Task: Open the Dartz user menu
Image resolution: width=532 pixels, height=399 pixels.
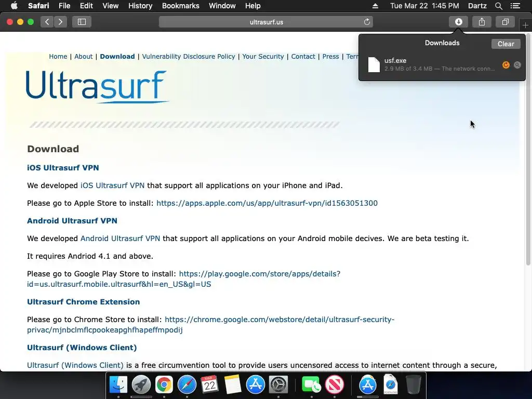Action: point(477,6)
